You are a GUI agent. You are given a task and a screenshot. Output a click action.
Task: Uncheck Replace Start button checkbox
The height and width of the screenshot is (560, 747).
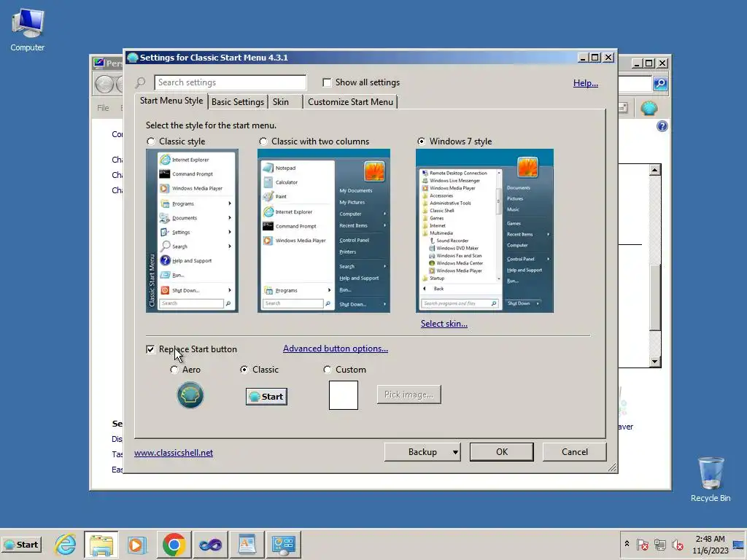click(x=150, y=349)
